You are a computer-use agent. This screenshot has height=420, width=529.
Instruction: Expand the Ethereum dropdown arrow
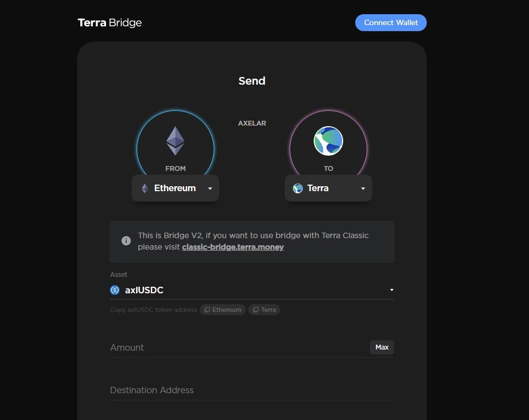tap(210, 188)
